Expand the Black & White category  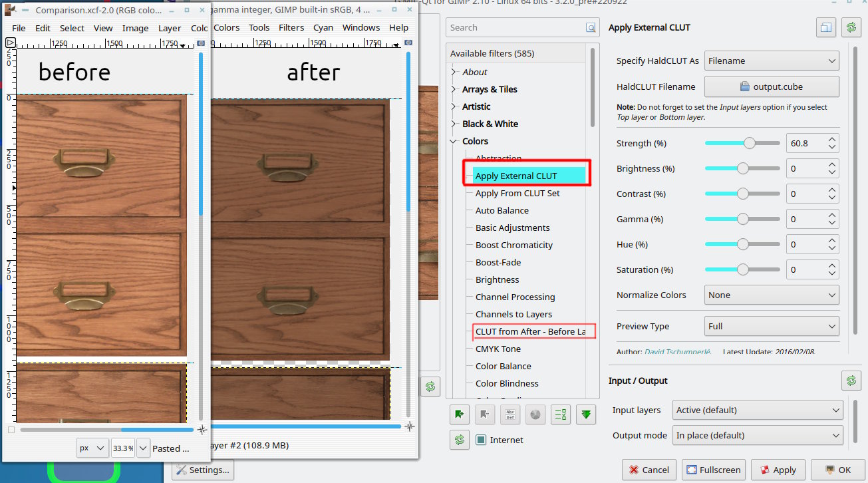point(454,124)
